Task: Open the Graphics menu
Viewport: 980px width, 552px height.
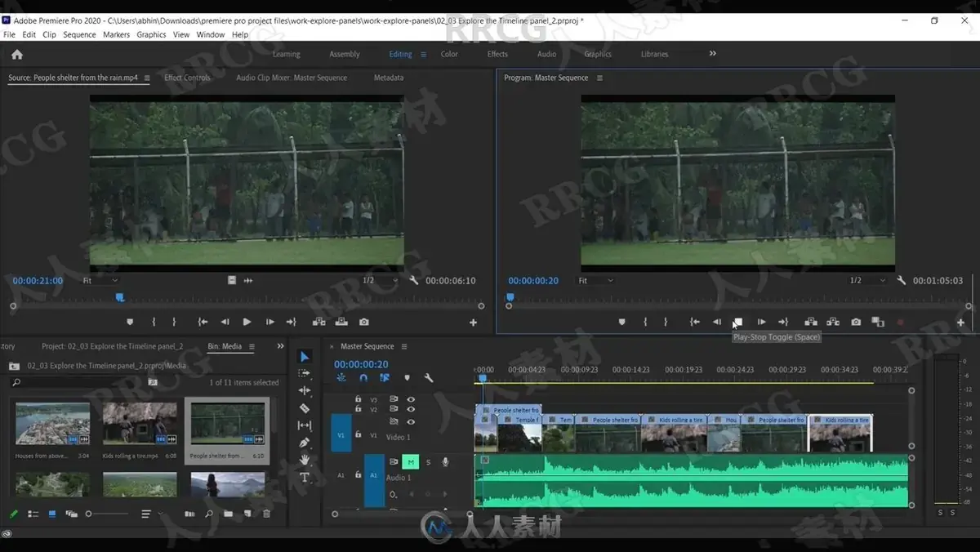Action: point(151,34)
